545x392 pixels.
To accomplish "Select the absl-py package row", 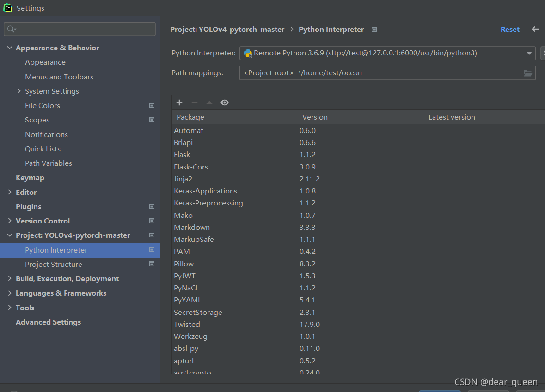I will [x=358, y=349].
